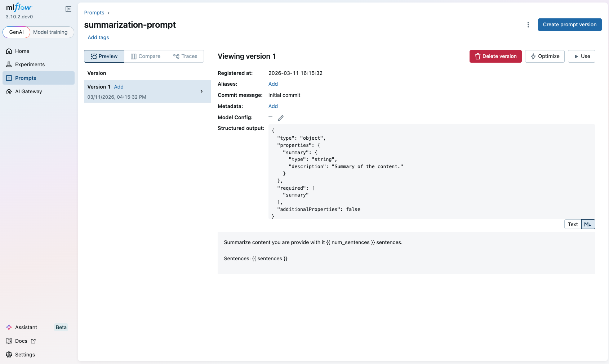Edit Model Config with the pencil icon

pos(281,118)
